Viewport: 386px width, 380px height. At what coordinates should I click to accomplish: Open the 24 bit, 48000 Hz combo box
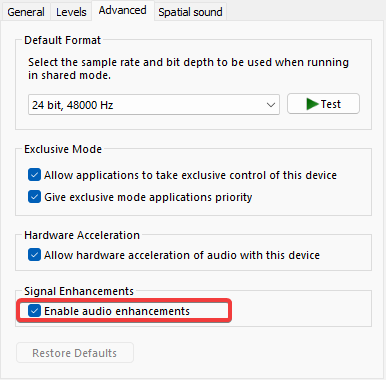click(154, 105)
